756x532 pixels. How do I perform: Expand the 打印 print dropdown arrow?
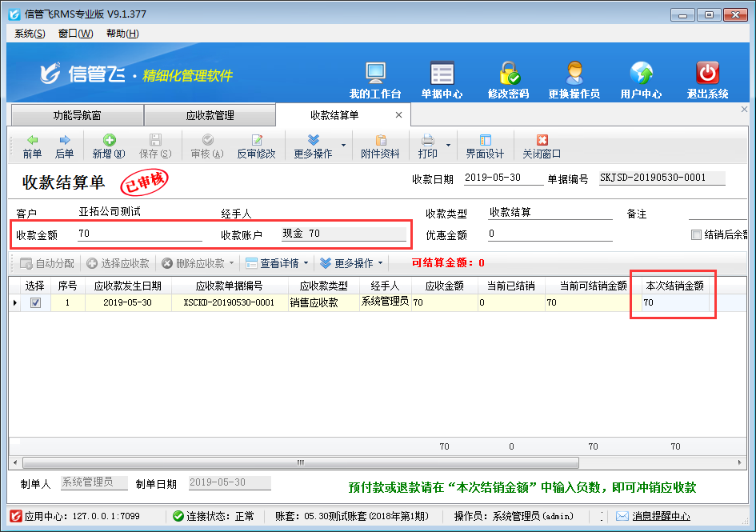(448, 146)
